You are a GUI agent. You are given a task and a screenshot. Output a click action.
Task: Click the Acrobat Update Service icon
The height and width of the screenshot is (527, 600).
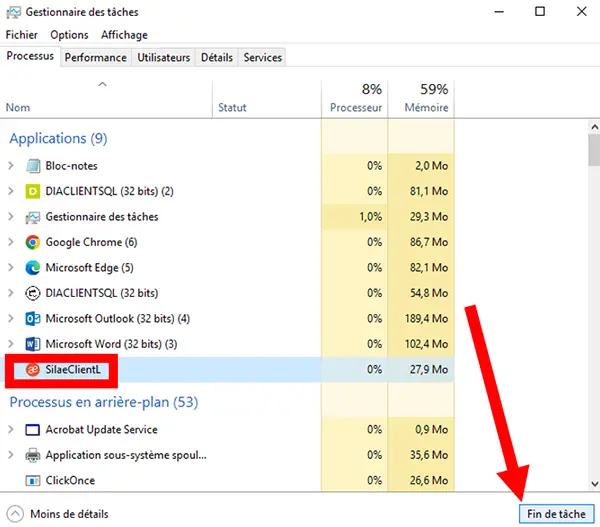[x=33, y=430]
